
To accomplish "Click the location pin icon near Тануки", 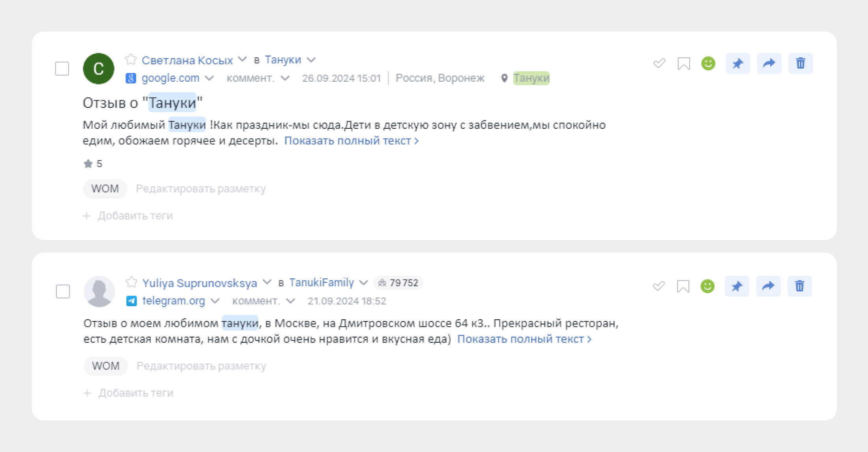I will [504, 78].
